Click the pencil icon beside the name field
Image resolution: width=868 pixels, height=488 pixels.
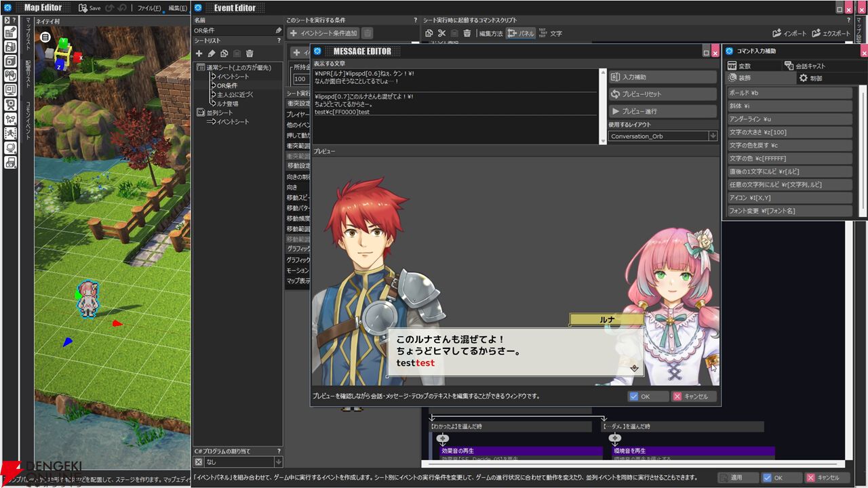[x=278, y=30]
